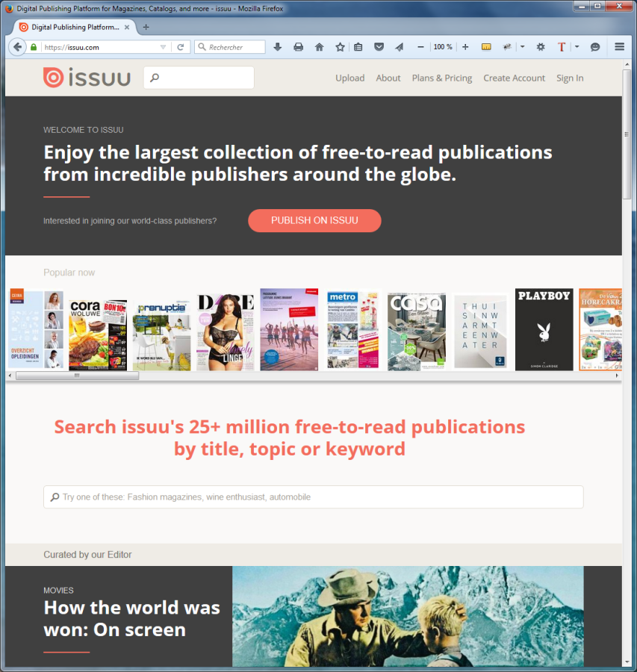This screenshot has height=672, width=637.
Task: Click the vertical scrollbar up arrow
Action: pos(627,64)
